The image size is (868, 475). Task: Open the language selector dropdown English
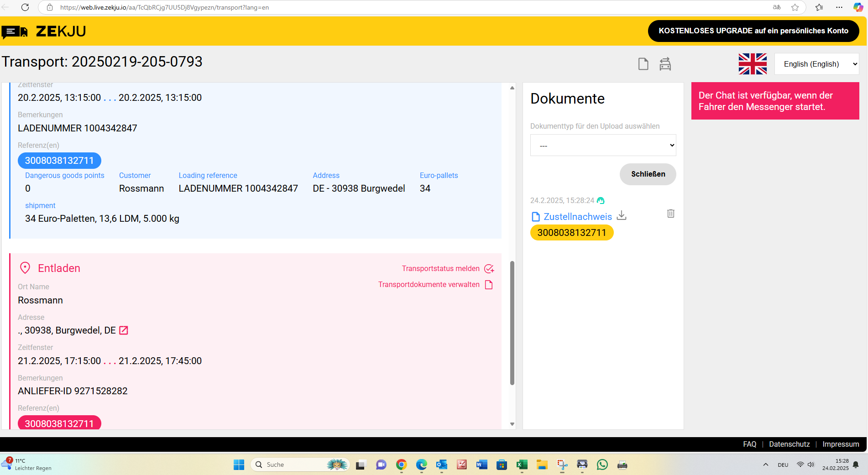pyautogui.click(x=816, y=64)
